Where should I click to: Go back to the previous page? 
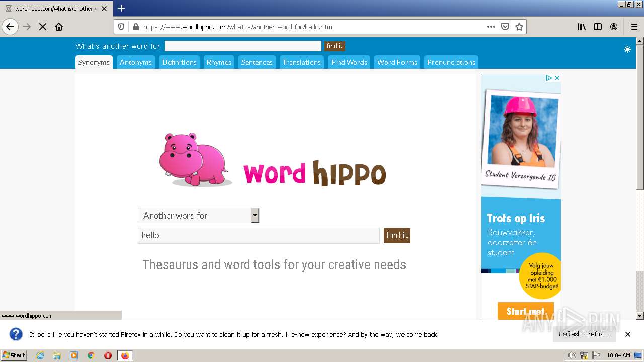(x=10, y=27)
